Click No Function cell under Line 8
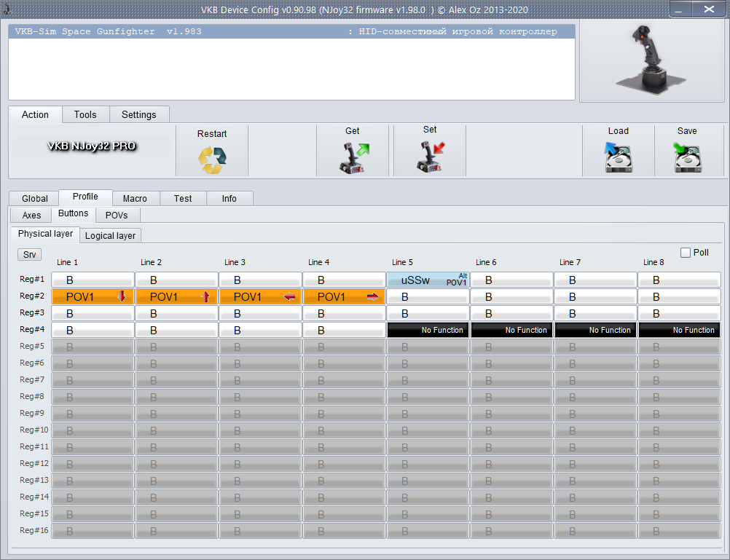The height and width of the screenshot is (560, 730). point(679,330)
